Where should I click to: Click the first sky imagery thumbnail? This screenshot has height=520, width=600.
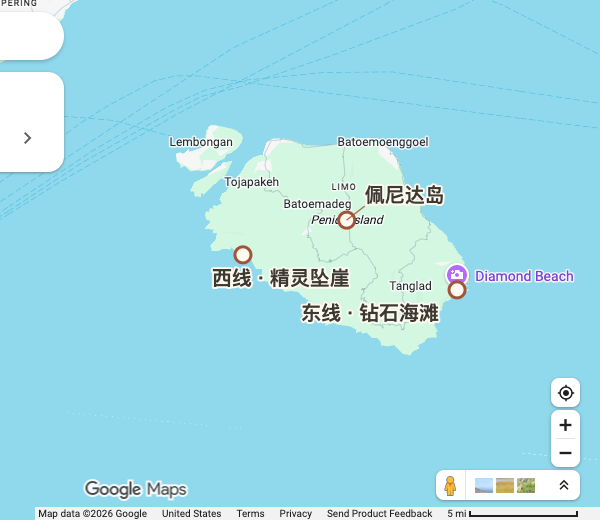pos(484,486)
